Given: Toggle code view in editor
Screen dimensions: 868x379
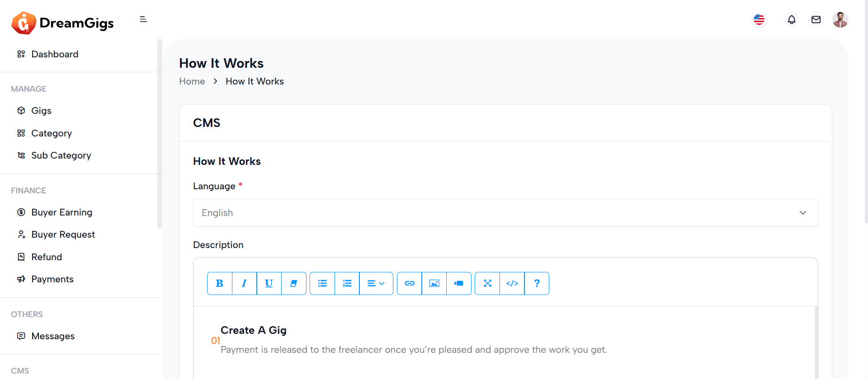Looking at the screenshot, I should click(x=512, y=283).
